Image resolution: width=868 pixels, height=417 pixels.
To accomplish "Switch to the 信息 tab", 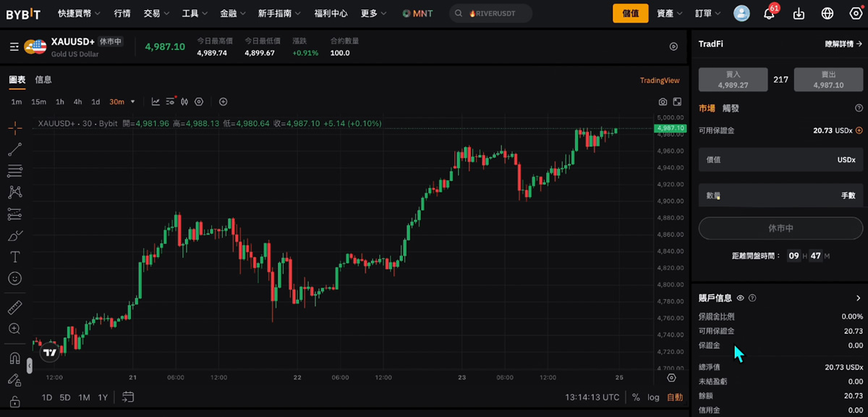I will (43, 80).
